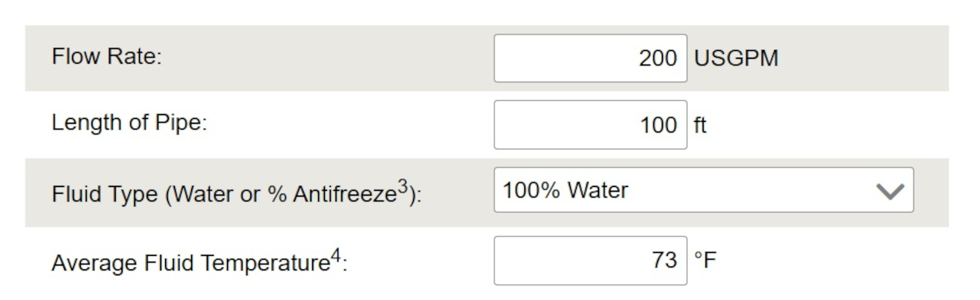
Task: Select the "100% Water" text in the dropdown
Action: tap(565, 191)
